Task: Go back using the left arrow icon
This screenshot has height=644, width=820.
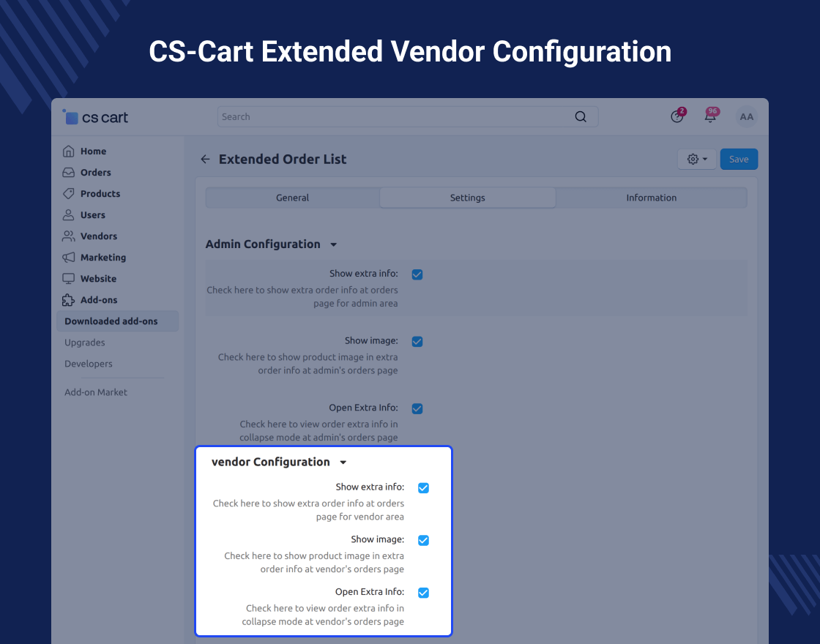Action: (x=206, y=160)
